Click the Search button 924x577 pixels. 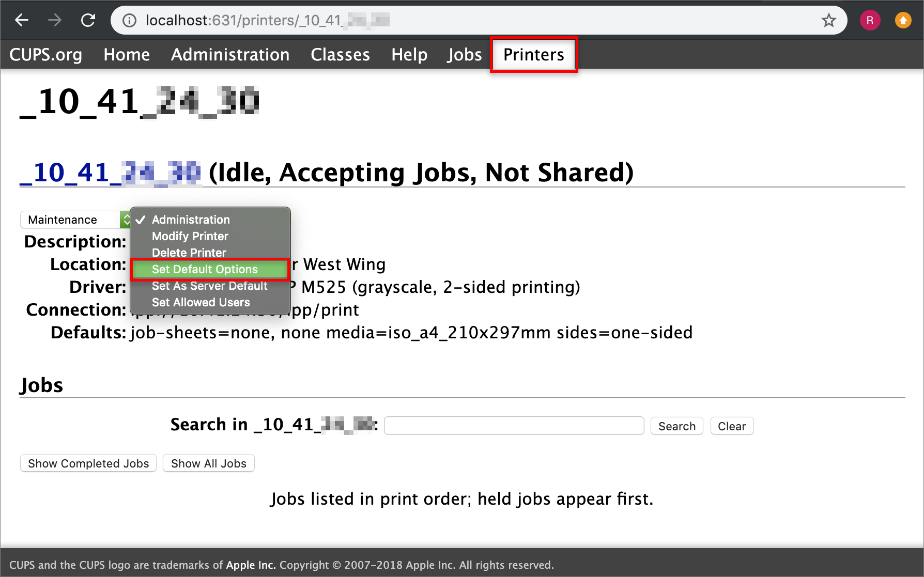[677, 426]
